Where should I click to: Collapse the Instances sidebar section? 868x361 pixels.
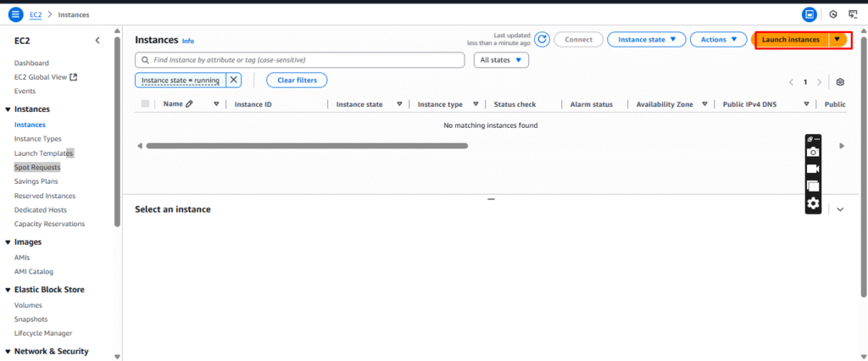point(8,109)
